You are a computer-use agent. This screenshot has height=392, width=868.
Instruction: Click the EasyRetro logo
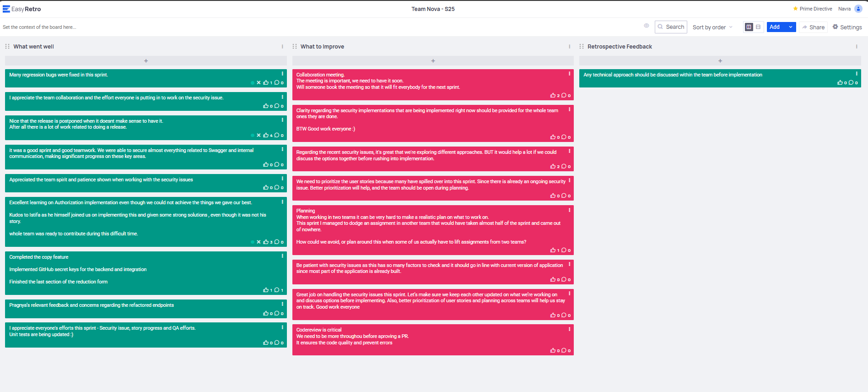tap(22, 9)
